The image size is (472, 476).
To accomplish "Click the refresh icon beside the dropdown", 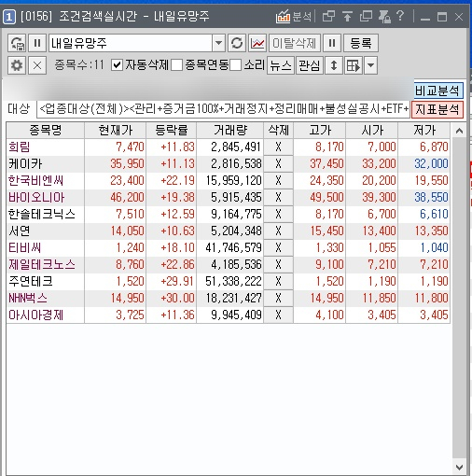I will tap(237, 43).
